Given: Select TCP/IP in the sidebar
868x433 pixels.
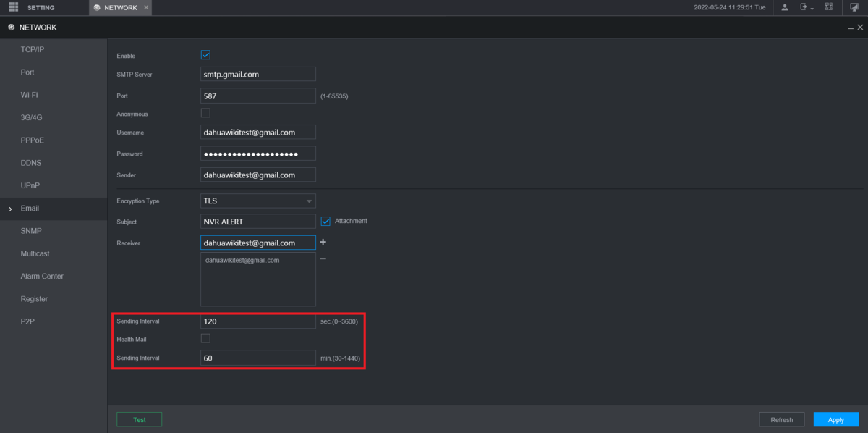Looking at the screenshot, I should [33, 49].
